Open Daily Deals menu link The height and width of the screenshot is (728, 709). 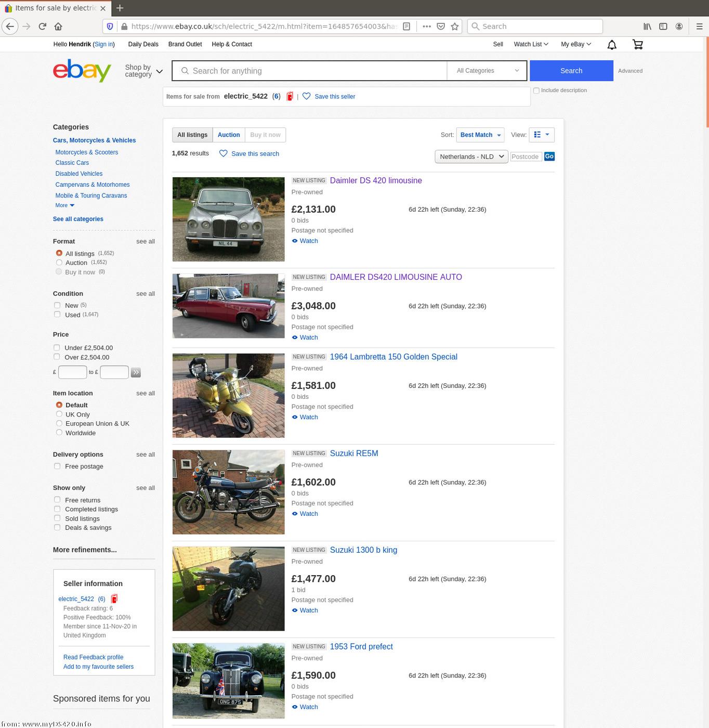pos(143,44)
